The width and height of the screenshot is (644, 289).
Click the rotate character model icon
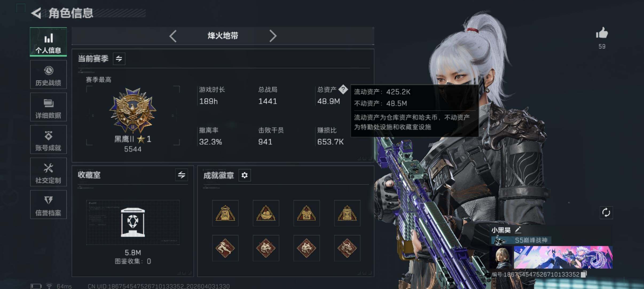pos(606,212)
